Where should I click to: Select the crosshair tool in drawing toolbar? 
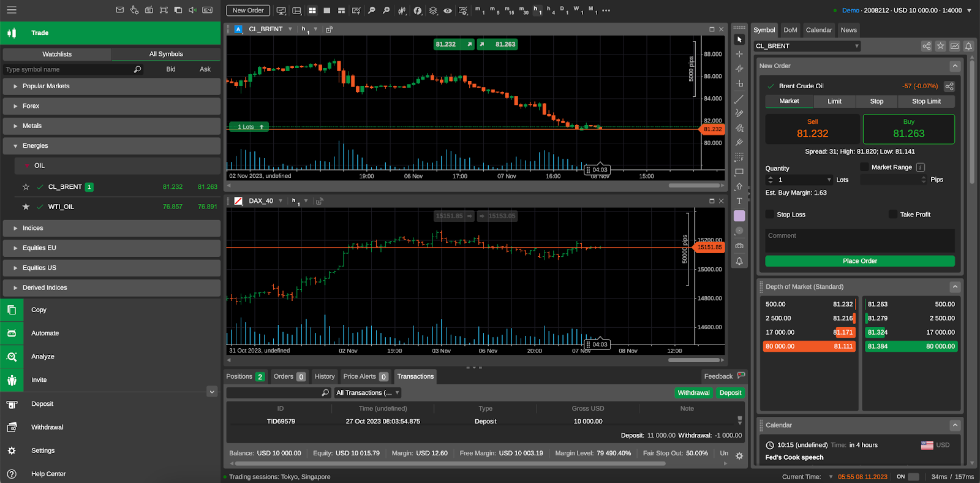point(739,54)
